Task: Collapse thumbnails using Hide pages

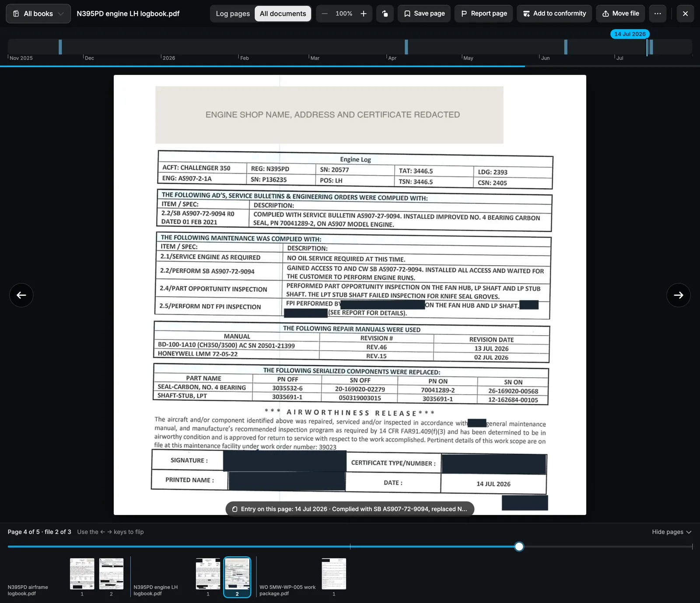Action: pyautogui.click(x=672, y=532)
